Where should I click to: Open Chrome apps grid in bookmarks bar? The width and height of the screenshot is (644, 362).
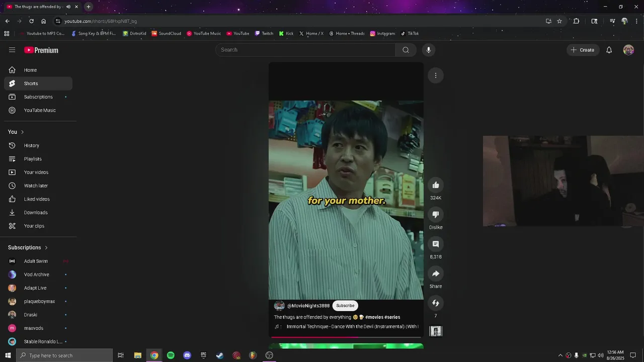[7, 34]
